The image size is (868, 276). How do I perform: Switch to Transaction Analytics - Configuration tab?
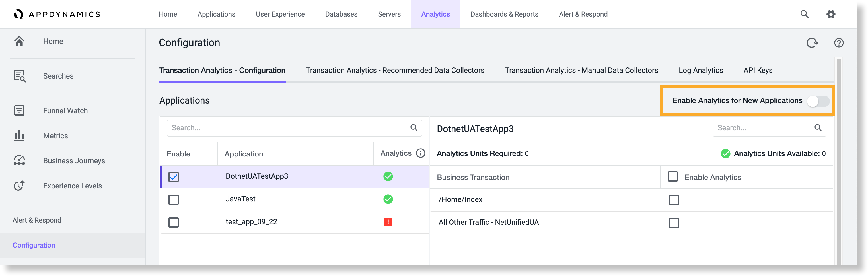point(222,71)
